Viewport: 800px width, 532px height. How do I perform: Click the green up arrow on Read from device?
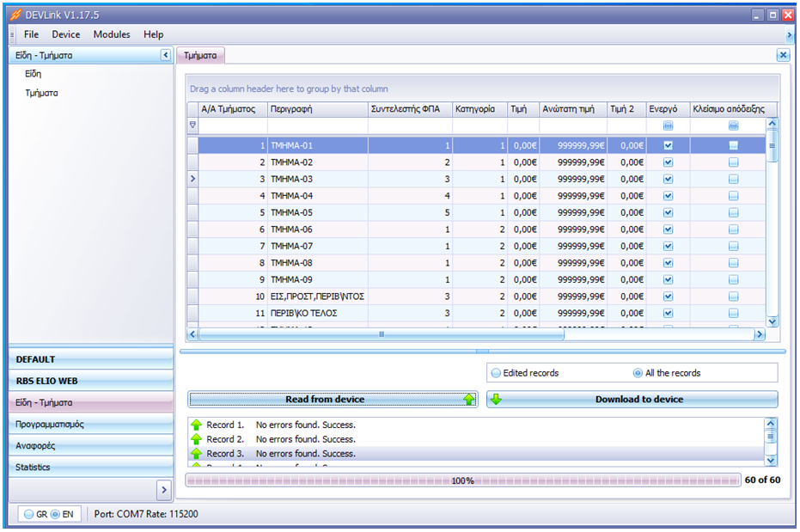click(x=468, y=399)
